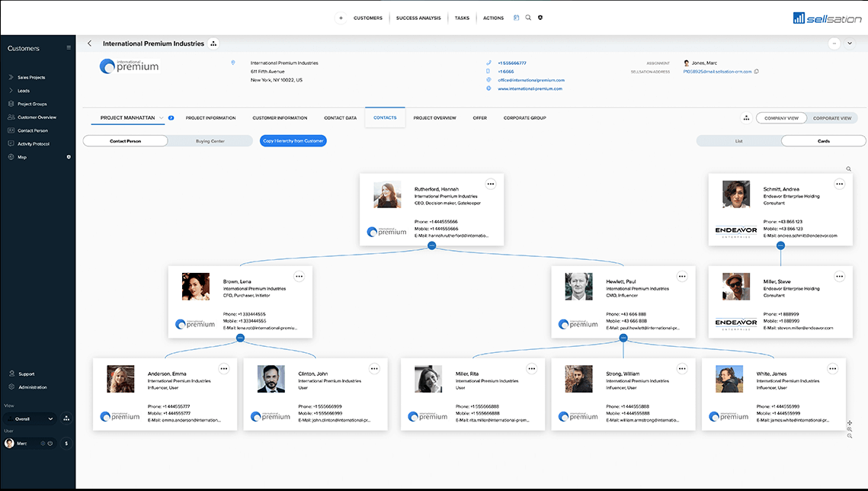The width and height of the screenshot is (868, 491).
Task: Open the calendar icon in top bar
Action: point(517,18)
